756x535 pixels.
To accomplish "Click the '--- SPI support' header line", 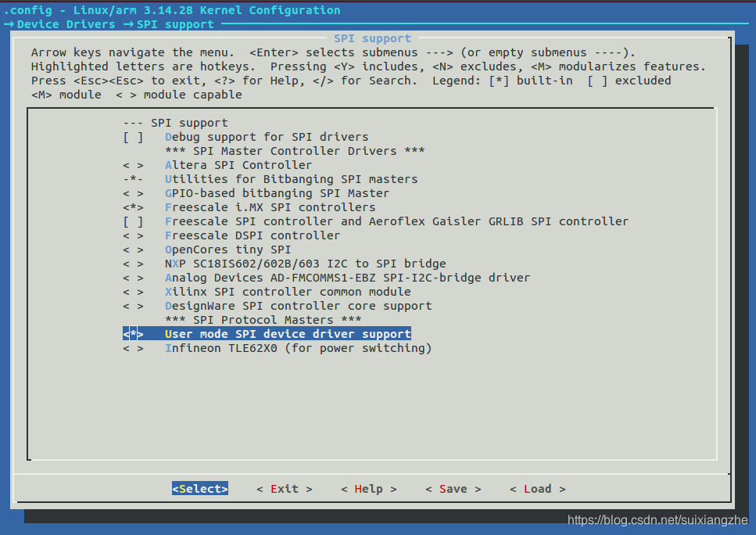I will click(x=175, y=123).
